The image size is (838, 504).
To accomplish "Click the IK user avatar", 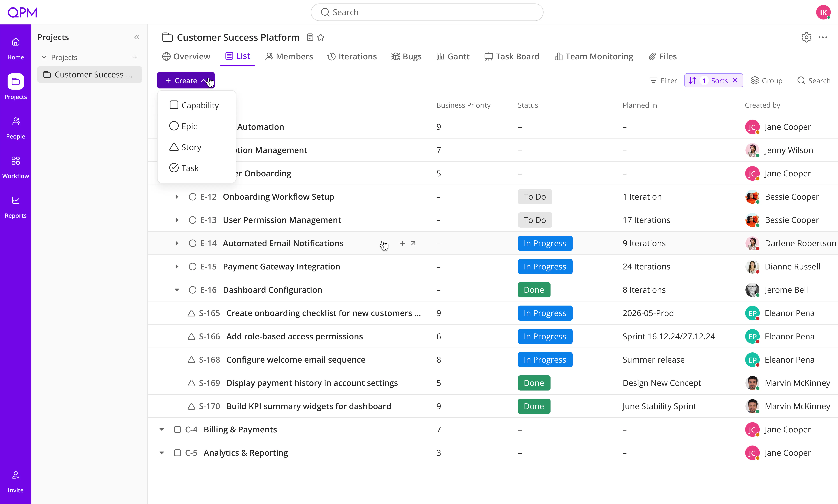I will [823, 12].
